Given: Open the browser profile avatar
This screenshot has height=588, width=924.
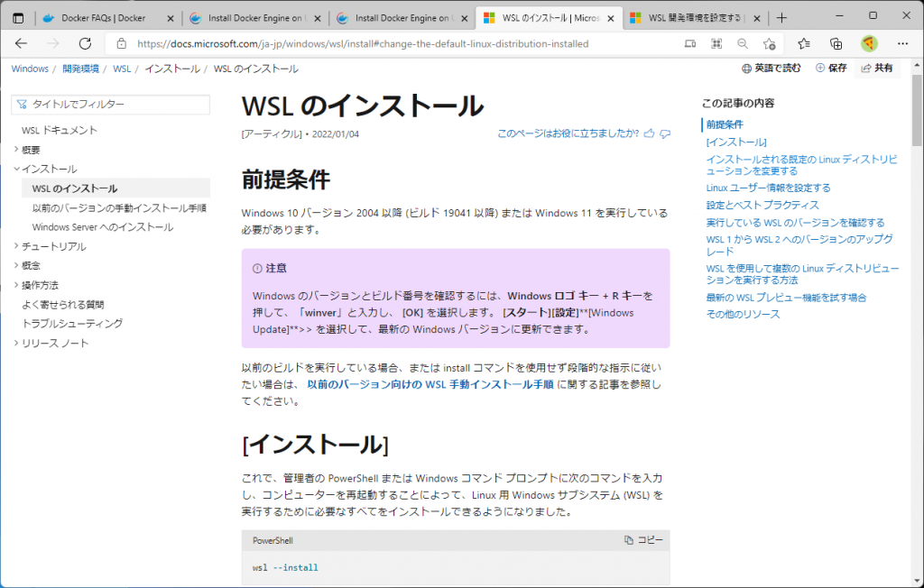Looking at the screenshot, I should [x=869, y=43].
